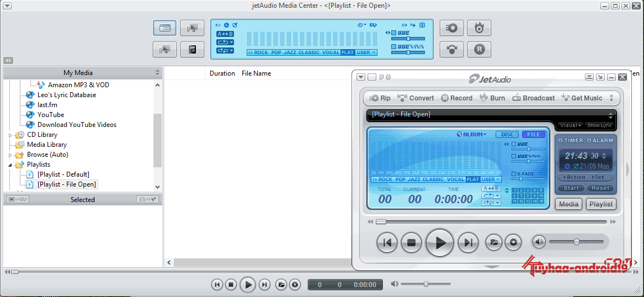The height and width of the screenshot is (297, 644).
Task: Open Record in the JetAudio player toolbar
Action: click(457, 98)
